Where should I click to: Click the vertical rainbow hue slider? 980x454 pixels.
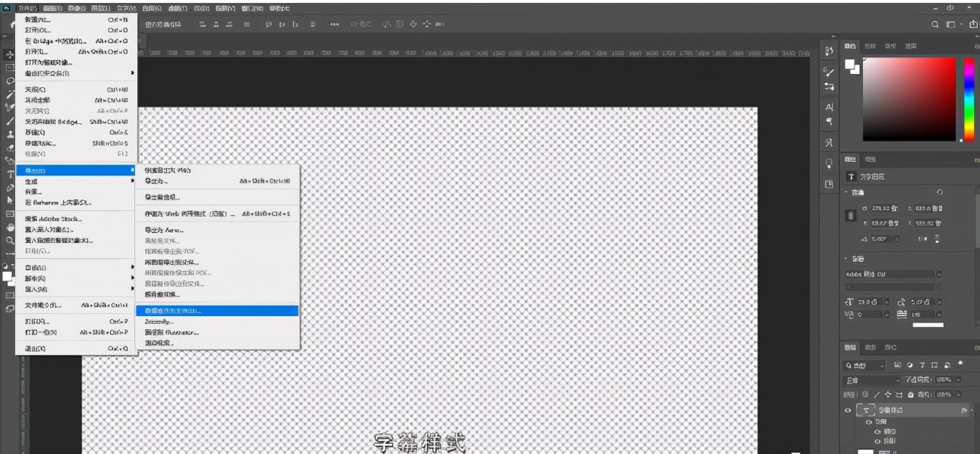point(968,98)
